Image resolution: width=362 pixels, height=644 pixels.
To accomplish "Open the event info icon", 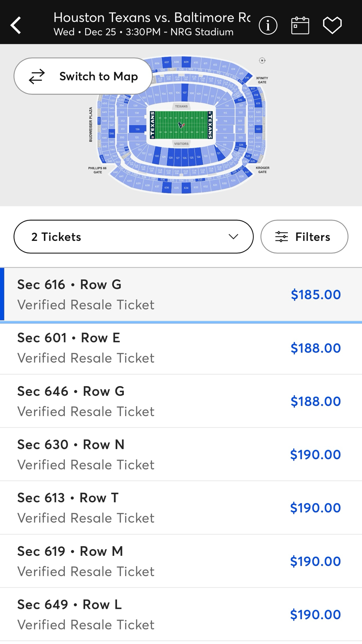I will (x=268, y=25).
